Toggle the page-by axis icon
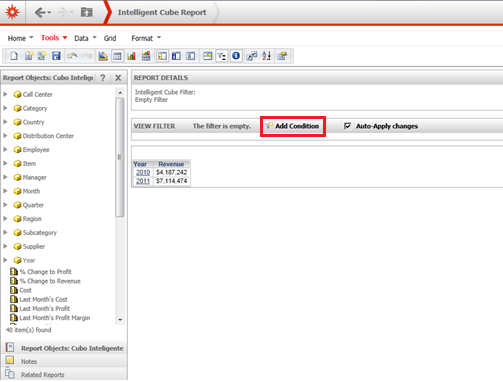The width and height of the screenshot is (503, 382). click(x=207, y=56)
